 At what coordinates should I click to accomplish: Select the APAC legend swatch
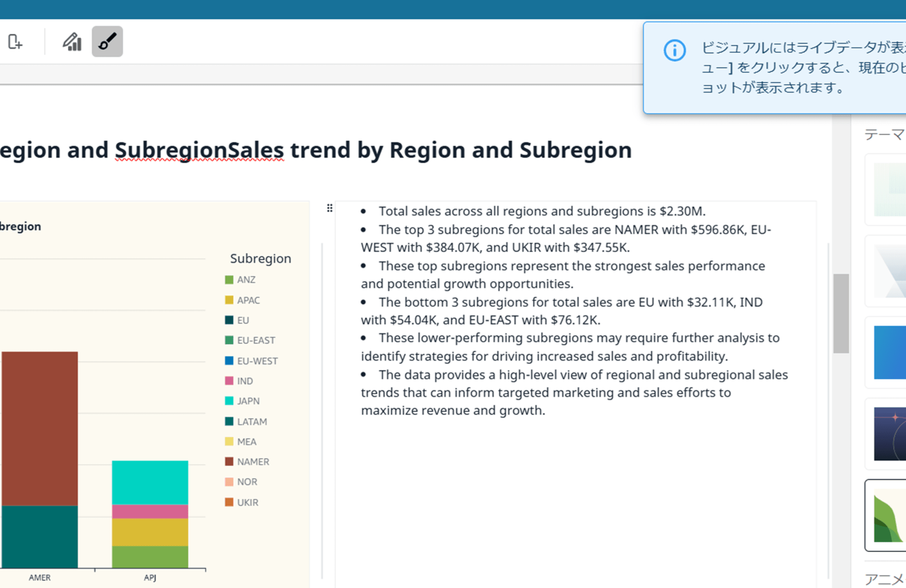click(229, 300)
